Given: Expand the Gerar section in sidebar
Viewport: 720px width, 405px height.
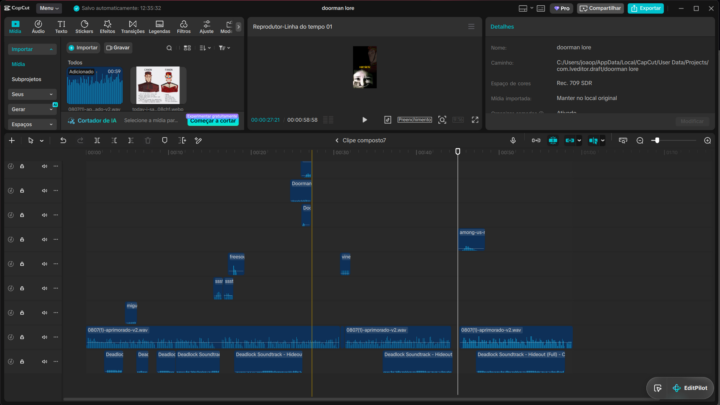Looking at the screenshot, I should click(x=32, y=109).
